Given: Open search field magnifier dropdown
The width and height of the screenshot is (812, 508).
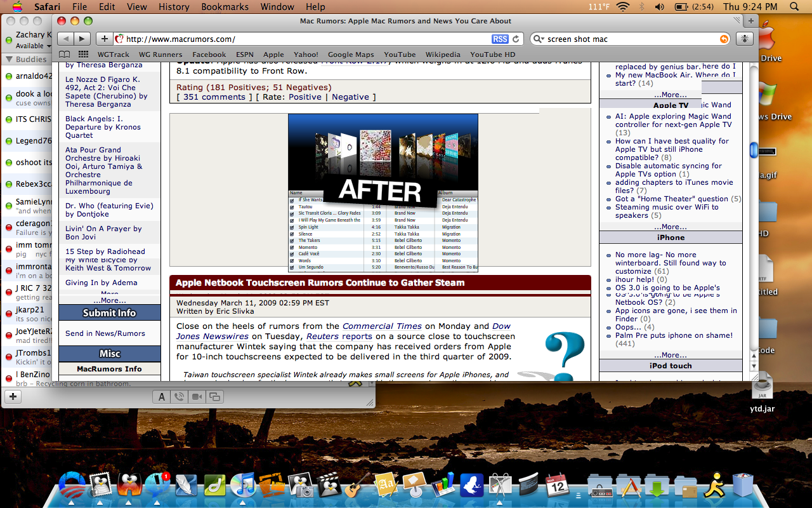Looking at the screenshot, I should [x=539, y=39].
